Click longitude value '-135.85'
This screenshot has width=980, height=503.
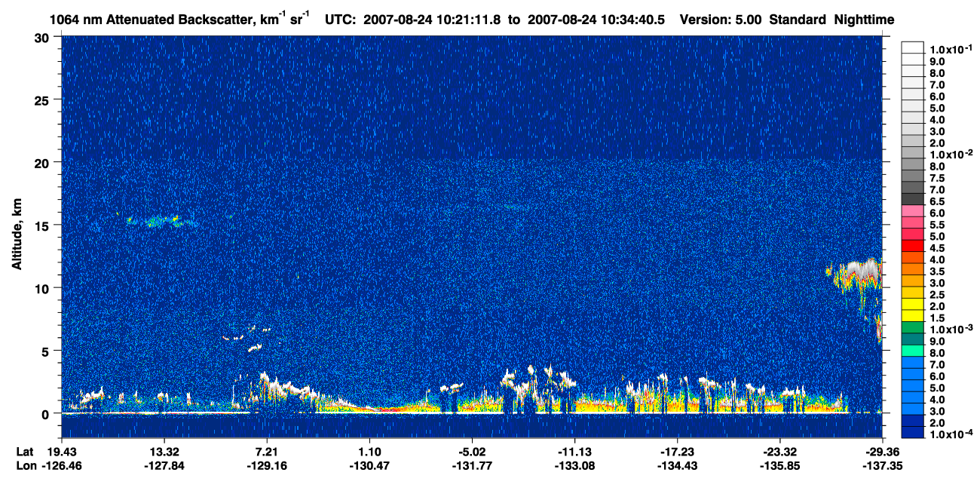point(779,465)
